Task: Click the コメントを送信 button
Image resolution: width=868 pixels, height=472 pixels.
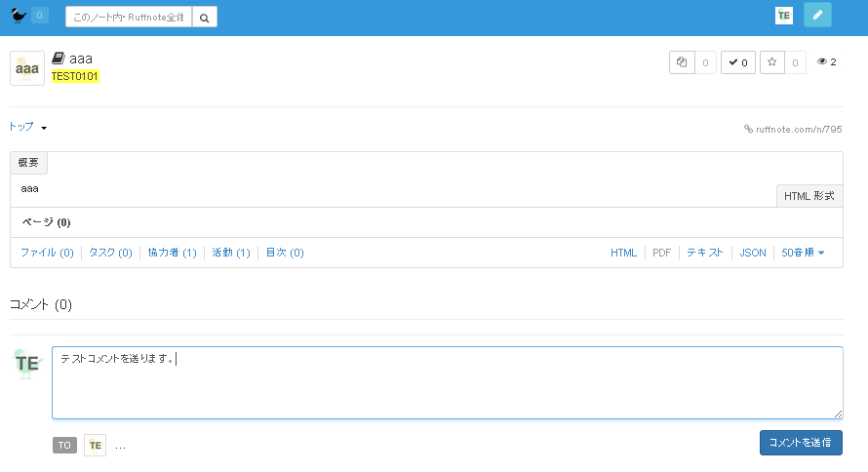Action: (x=800, y=443)
